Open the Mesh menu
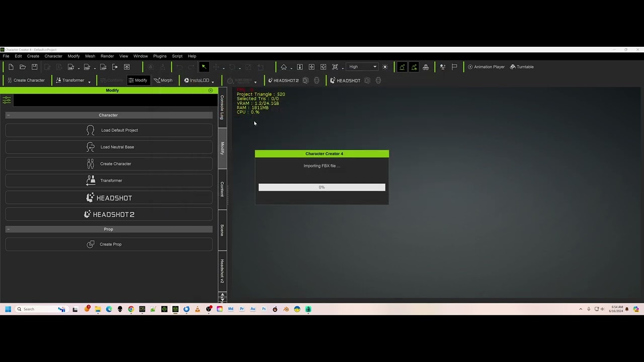 90,56
